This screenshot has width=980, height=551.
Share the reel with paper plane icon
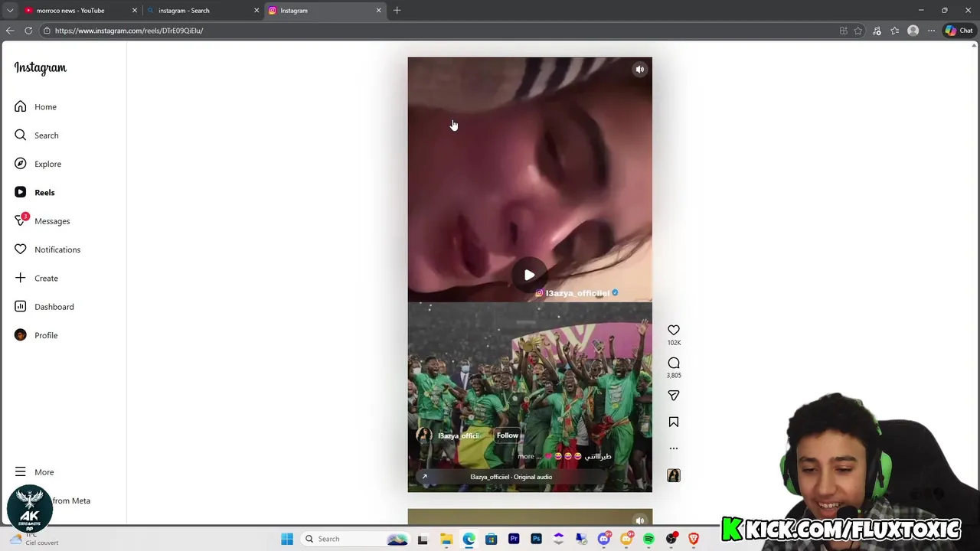point(674,396)
